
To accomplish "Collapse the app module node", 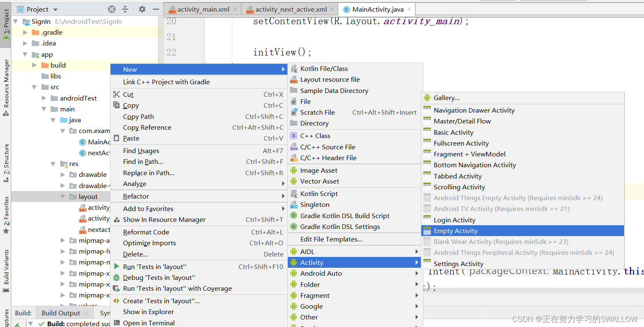I will tap(25, 54).
